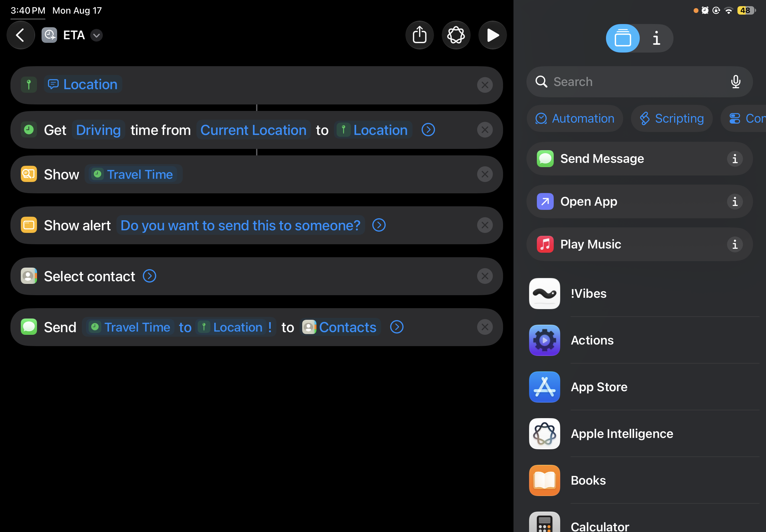Focus the Search actions field
766x532 pixels.
(x=639, y=82)
